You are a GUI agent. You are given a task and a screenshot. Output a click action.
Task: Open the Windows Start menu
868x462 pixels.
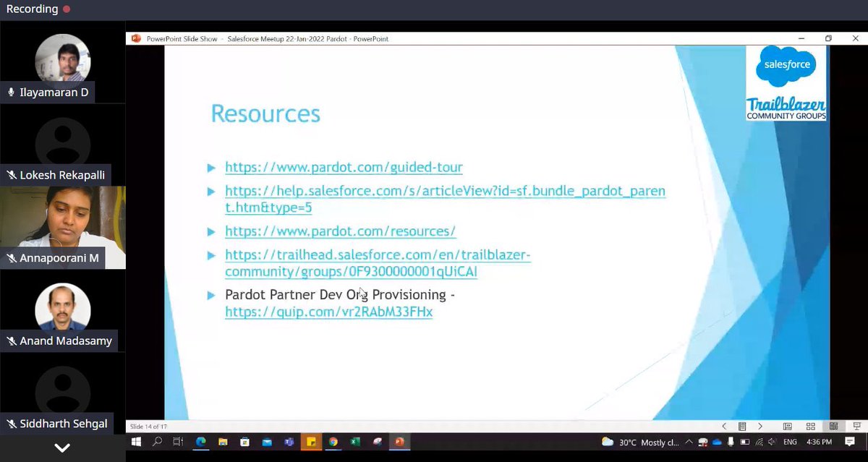(x=135, y=442)
